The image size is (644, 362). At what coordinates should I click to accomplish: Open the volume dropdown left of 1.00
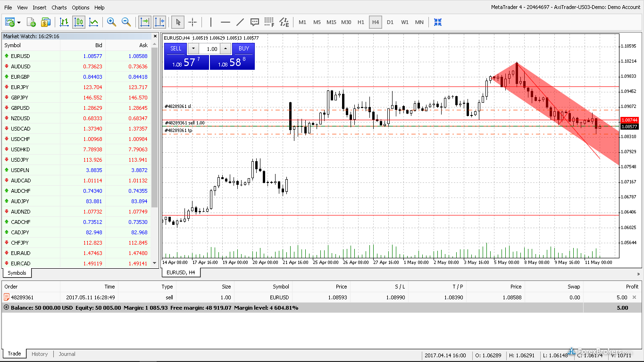193,49
